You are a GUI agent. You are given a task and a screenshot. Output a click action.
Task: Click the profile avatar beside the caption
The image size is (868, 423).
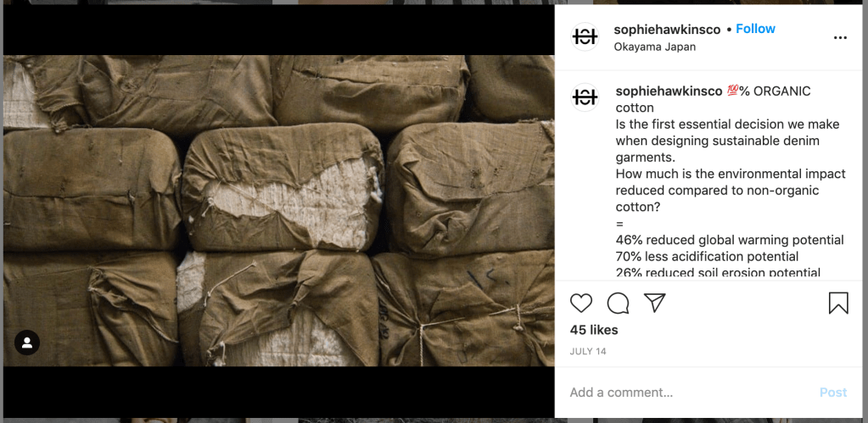click(585, 97)
